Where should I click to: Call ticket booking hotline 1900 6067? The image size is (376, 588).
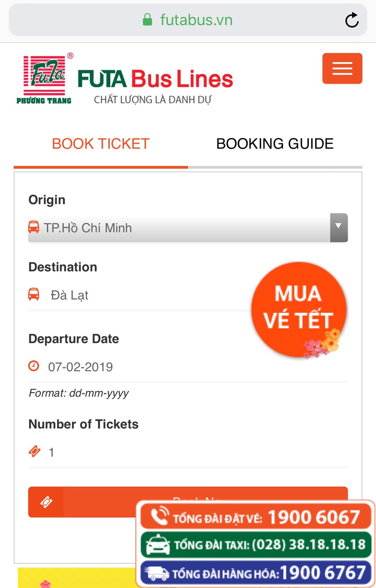tap(256, 517)
